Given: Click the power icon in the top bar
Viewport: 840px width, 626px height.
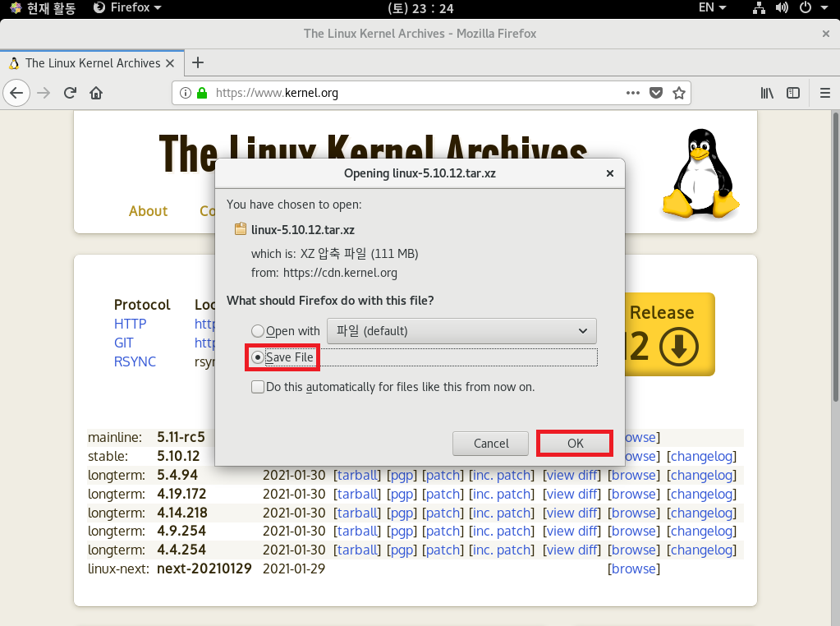Looking at the screenshot, I should click(x=806, y=7).
